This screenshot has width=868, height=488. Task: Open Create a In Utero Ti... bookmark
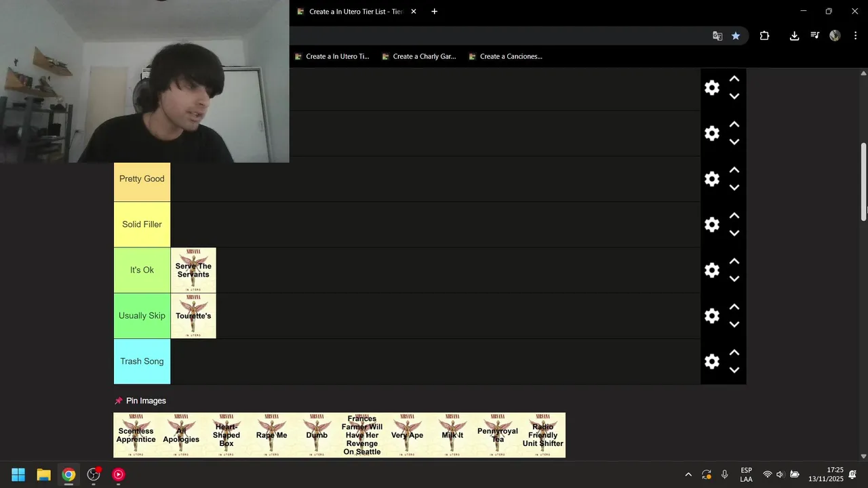tap(332, 56)
